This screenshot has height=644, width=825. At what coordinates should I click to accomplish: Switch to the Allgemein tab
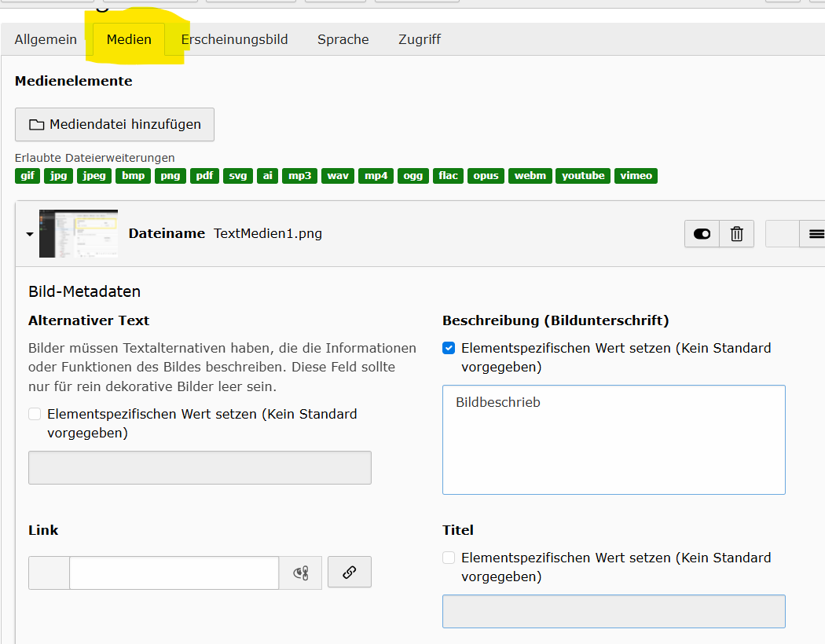[x=46, y=39]
